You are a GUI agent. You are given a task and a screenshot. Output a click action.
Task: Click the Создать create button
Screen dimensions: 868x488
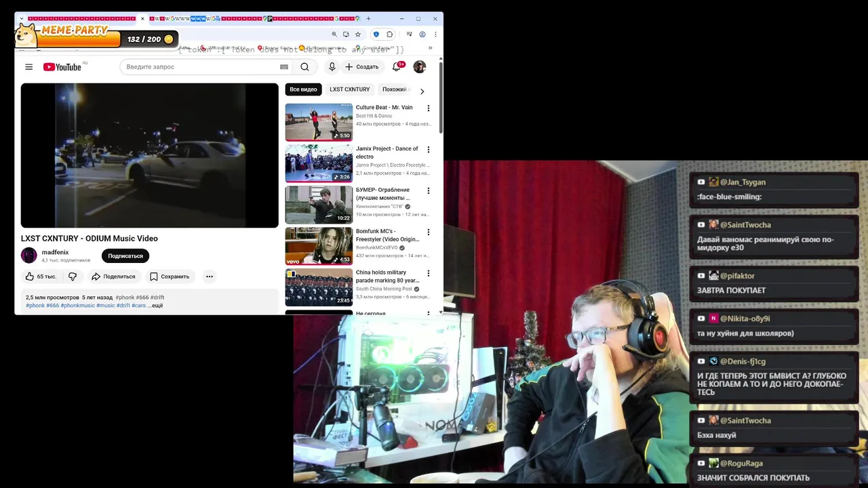pyautogui.click(x=362, y=66)
